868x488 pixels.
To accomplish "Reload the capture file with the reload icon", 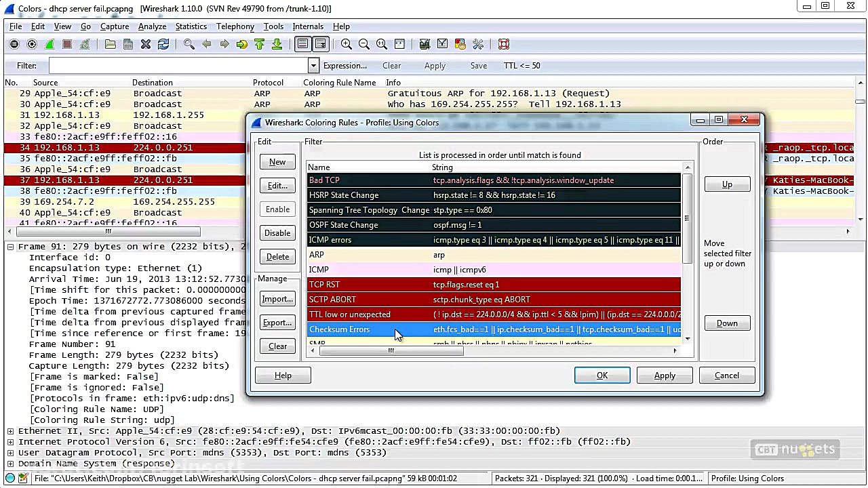I will (163, 44).
